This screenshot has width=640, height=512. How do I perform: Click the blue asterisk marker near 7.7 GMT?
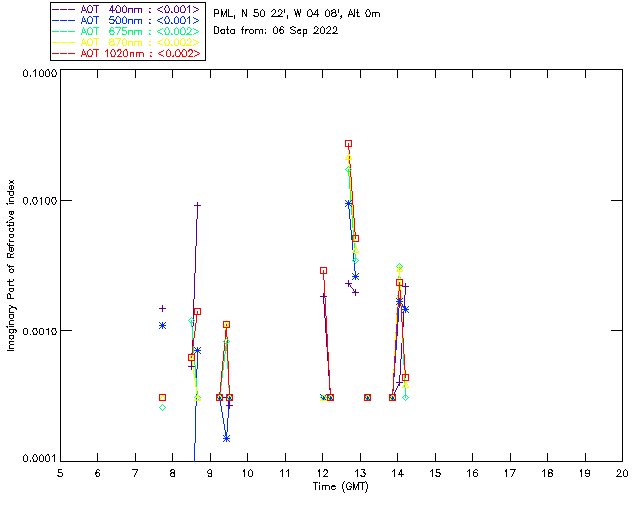[x=162, y=325]
